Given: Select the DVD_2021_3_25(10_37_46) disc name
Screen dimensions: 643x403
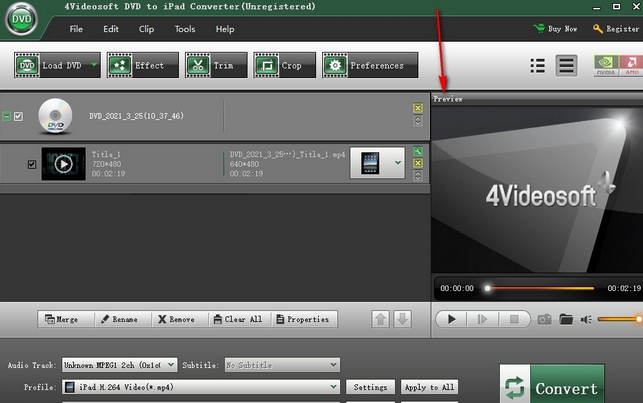Looking at the screenshot, I should pos(137,116).
